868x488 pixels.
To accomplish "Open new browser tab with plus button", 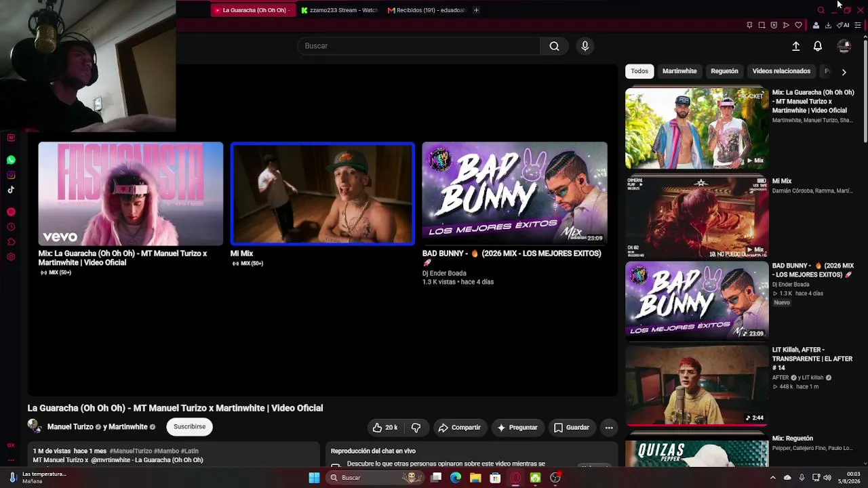I will point(476,10).
